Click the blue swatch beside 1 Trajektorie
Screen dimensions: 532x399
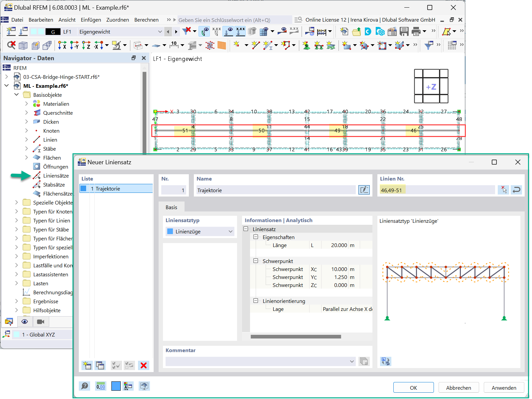click(x=83, y=189)
